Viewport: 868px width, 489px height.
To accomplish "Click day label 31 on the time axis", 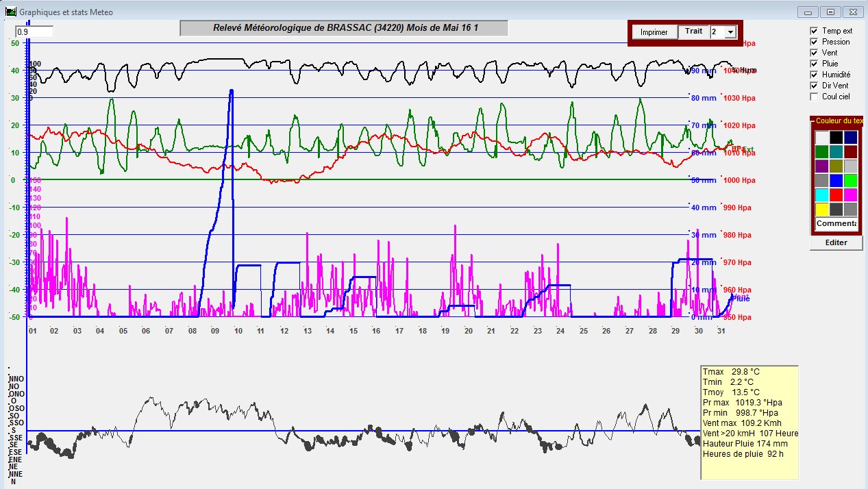I will coord(721,331).
